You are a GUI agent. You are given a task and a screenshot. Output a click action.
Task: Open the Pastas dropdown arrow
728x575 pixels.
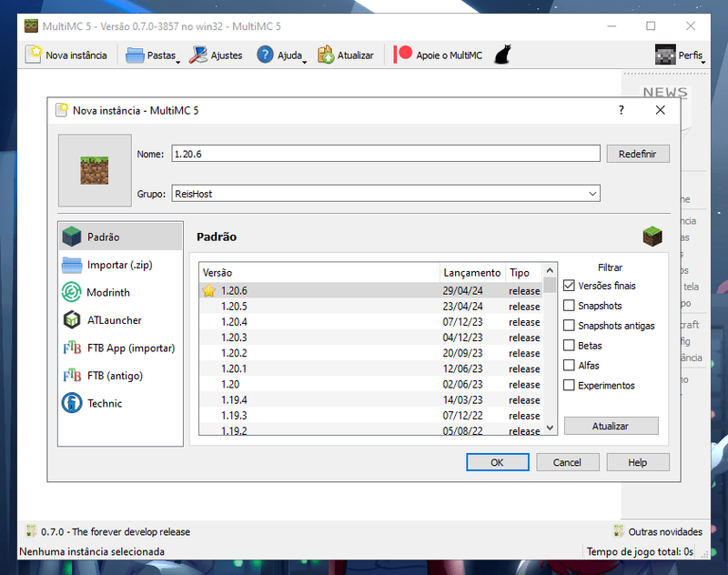(x=177, y=62)
